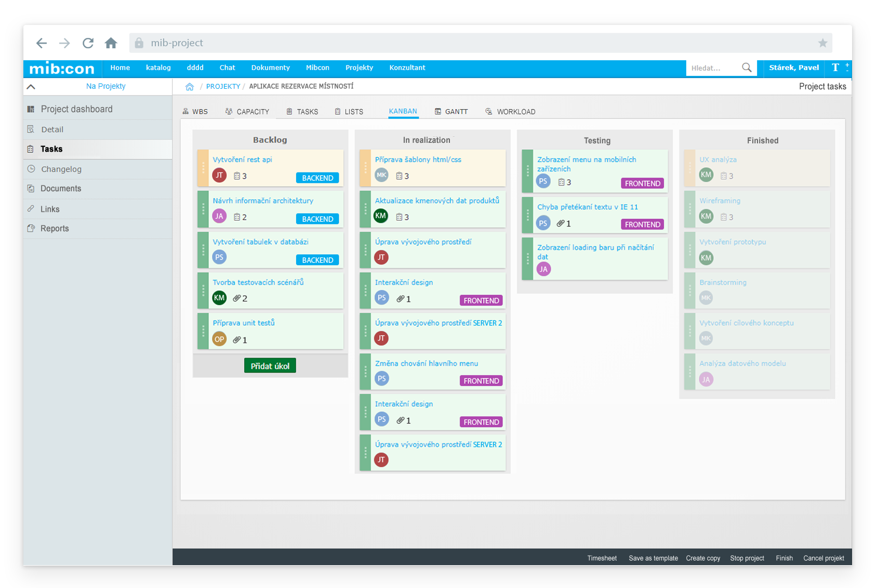Click the Reports sidebar icon
Viewport: 877px width, 588px height.
pyautogui.click(x=31, y=228)
